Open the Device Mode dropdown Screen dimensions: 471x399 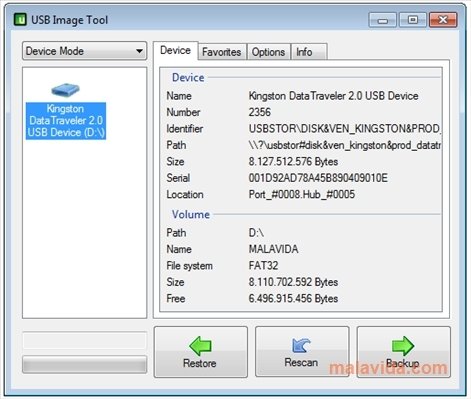point(84,51)
